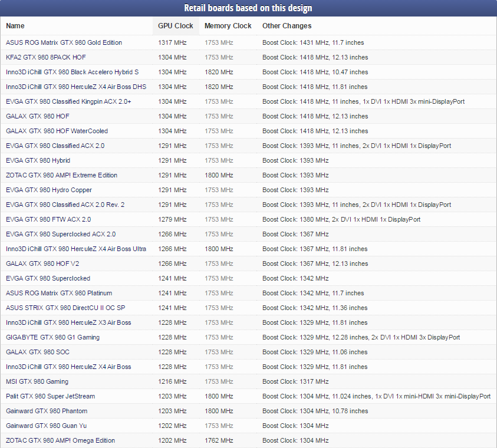
Task: Open GALAX GTX 980 HOF V2
Action: tap(42, 263)
